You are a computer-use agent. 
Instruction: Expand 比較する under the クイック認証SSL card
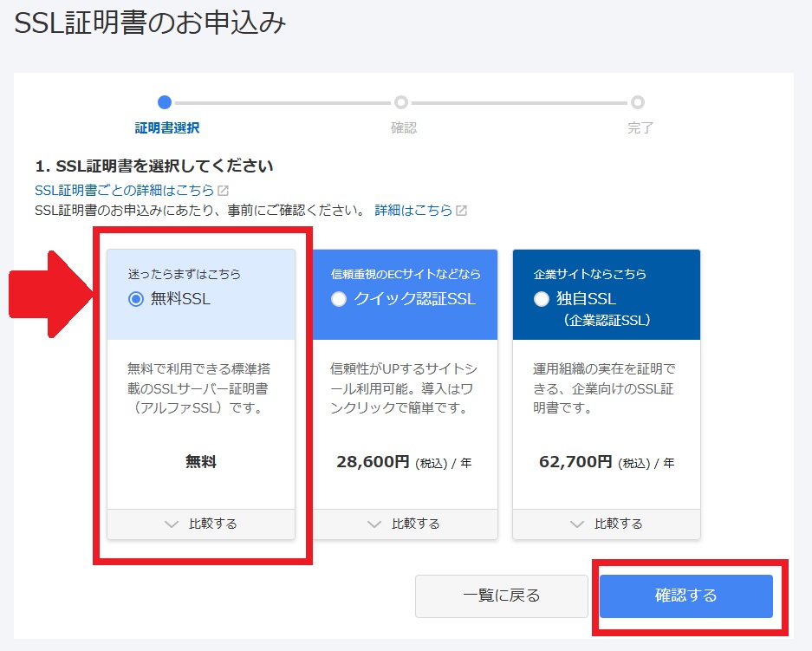404,524
